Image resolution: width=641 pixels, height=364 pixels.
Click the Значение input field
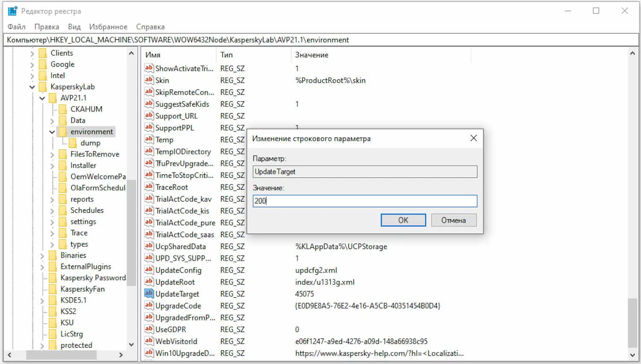tap(365, 201)
